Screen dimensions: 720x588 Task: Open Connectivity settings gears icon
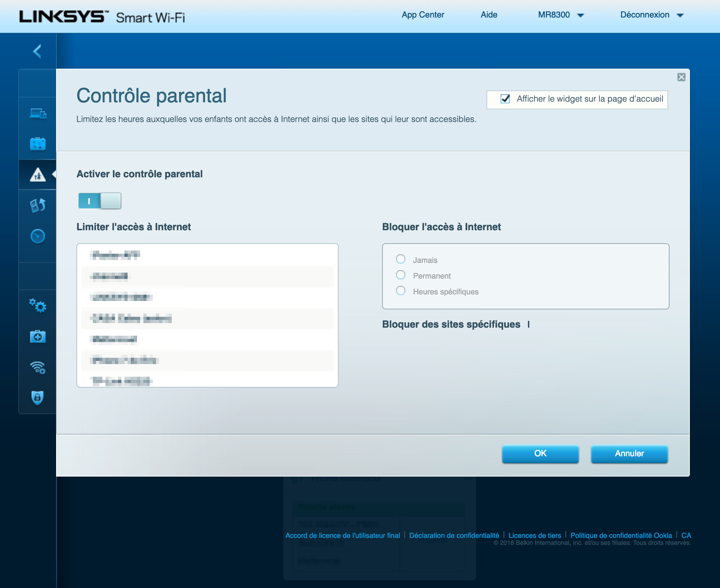click(x=38, y=306)
